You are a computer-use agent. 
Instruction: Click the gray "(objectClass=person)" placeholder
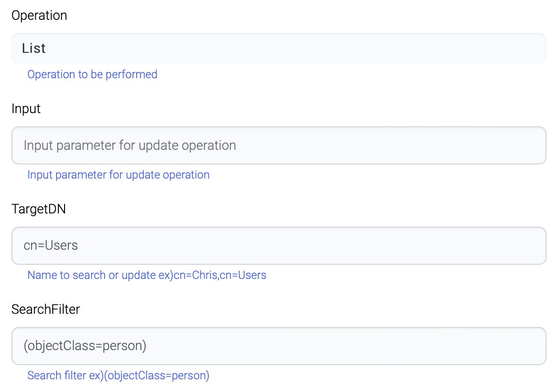pyautogui.click(x=85, y=346)
